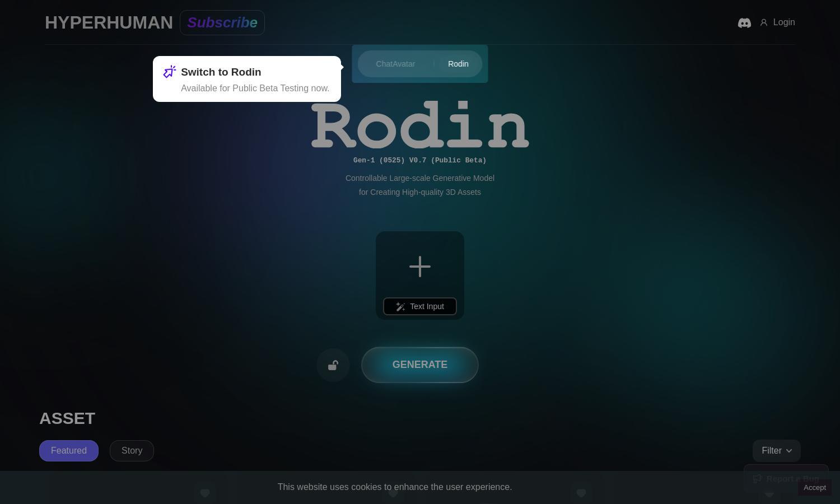Open the Text Input option
Screen dimensions: 840x504
[420, 306]
